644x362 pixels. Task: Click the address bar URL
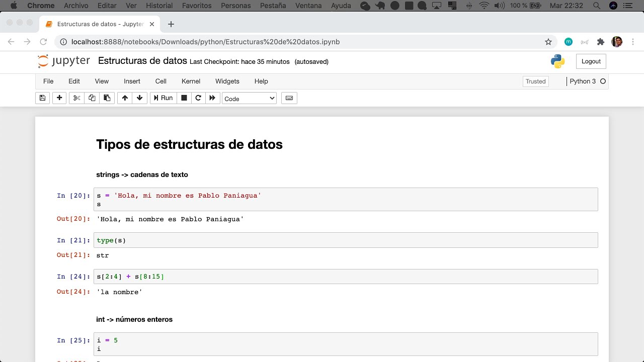click(205, 42)
